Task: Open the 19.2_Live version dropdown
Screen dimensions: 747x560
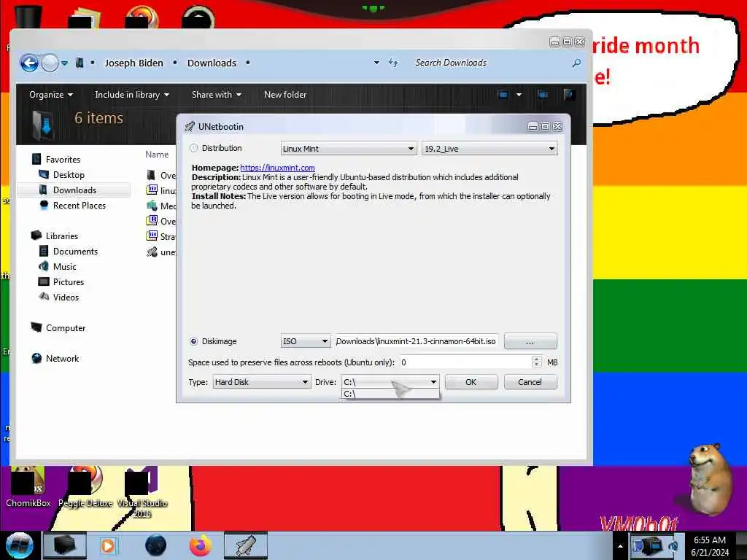Action: click(489, 149)
